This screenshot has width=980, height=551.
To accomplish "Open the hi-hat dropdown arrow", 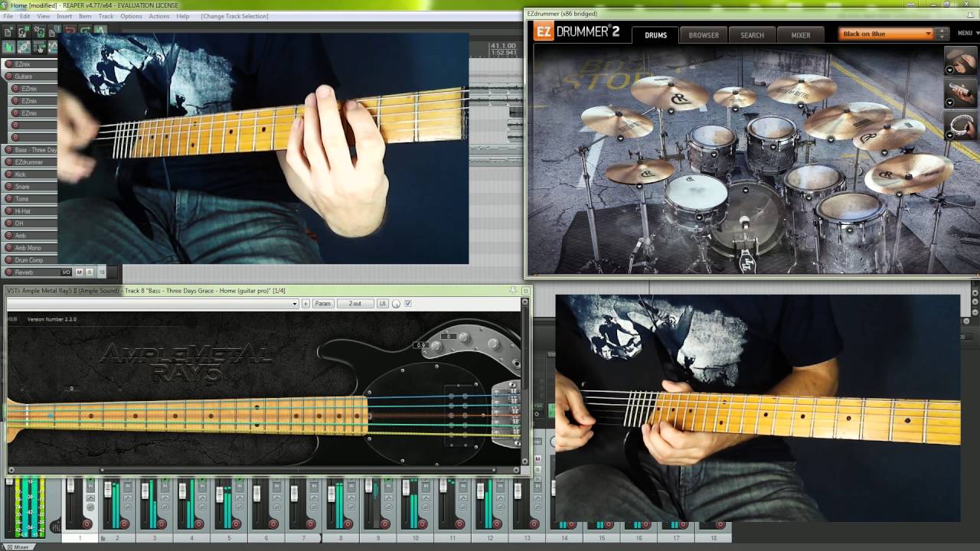I will click(x=639, y=186).
